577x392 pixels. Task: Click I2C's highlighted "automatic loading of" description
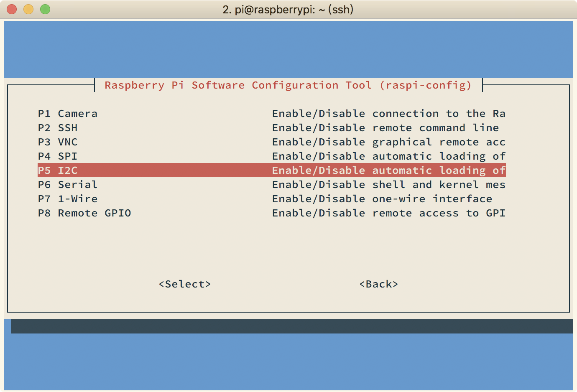tap(439, 171)
